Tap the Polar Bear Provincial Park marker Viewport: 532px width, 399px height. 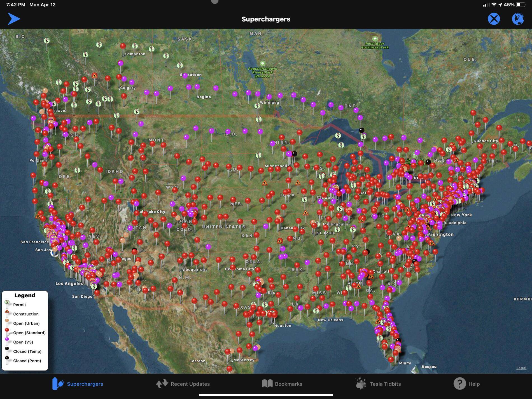coord(375,39)
